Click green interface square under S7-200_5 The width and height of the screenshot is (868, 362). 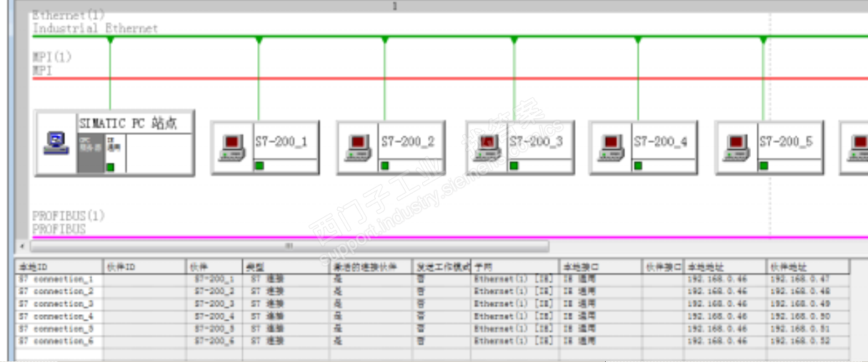tap(764, 166)
